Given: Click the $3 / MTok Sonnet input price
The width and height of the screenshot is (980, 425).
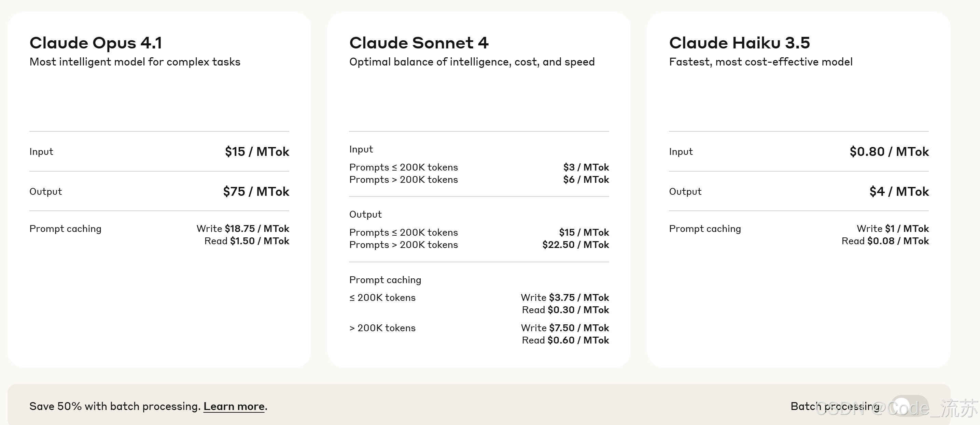Looking at the screenshot, I should click(586, 167).
